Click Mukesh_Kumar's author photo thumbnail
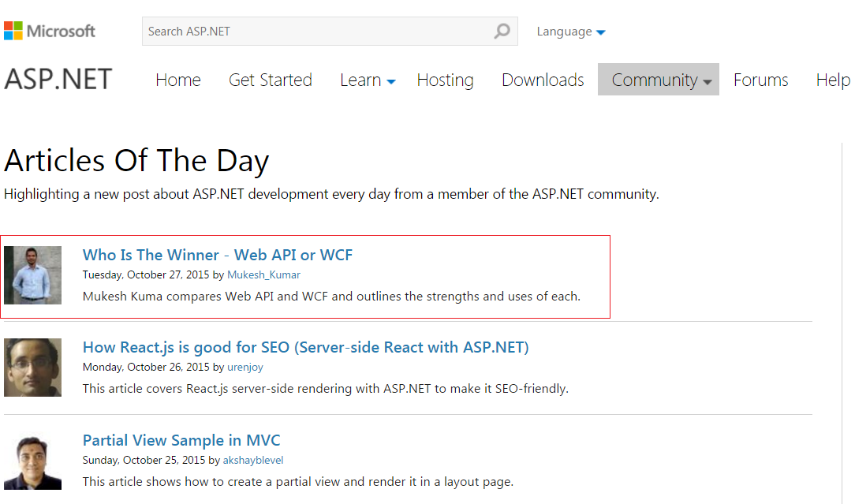Image resolution: width=855 pixels, height=504 pixels. pos(32,275)
